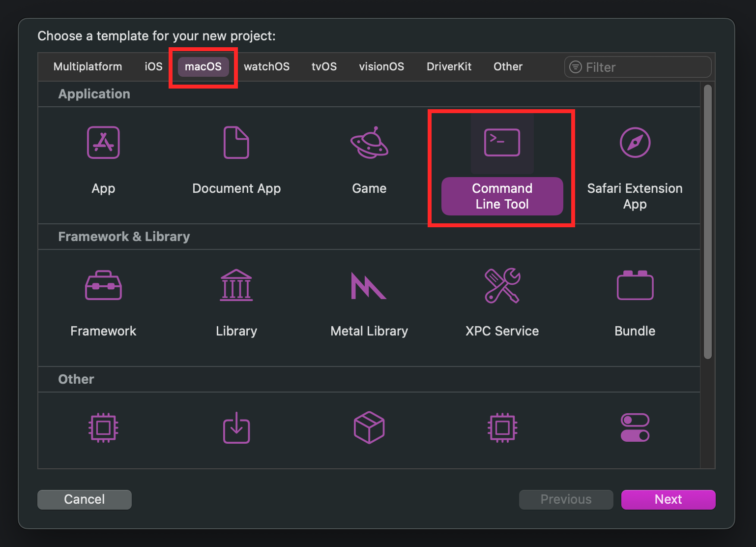This screenshot has width=756, height=547.
Task: Switch to the DriverKit tab
Action: [x=449, y=66]
